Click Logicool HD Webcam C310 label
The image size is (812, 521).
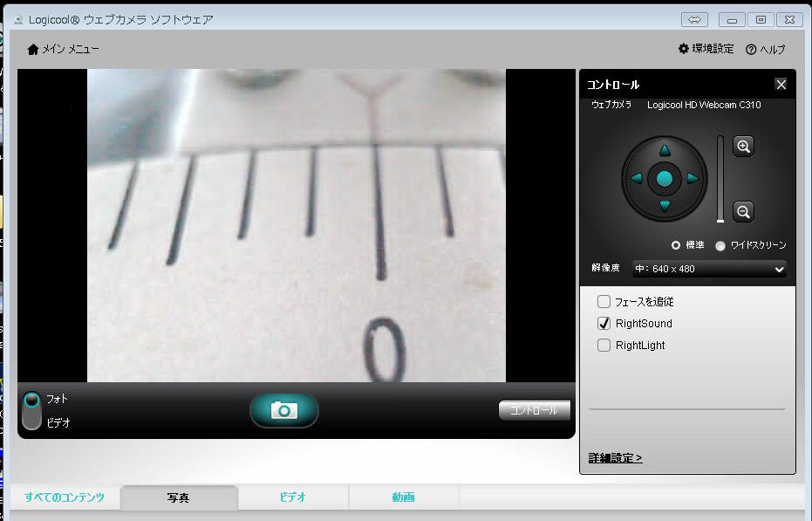[704, 105]
